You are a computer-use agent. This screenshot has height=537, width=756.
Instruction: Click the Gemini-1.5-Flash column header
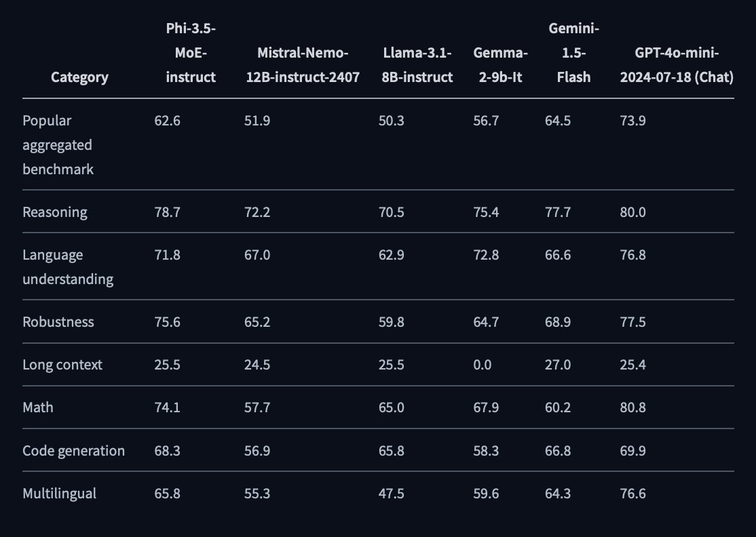pyautogui.click(x=573, y=53)
